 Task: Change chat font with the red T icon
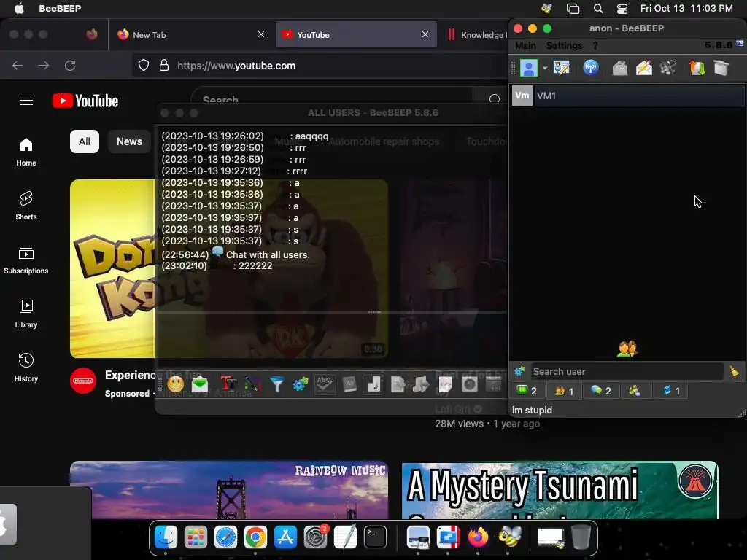pos(228,384)
